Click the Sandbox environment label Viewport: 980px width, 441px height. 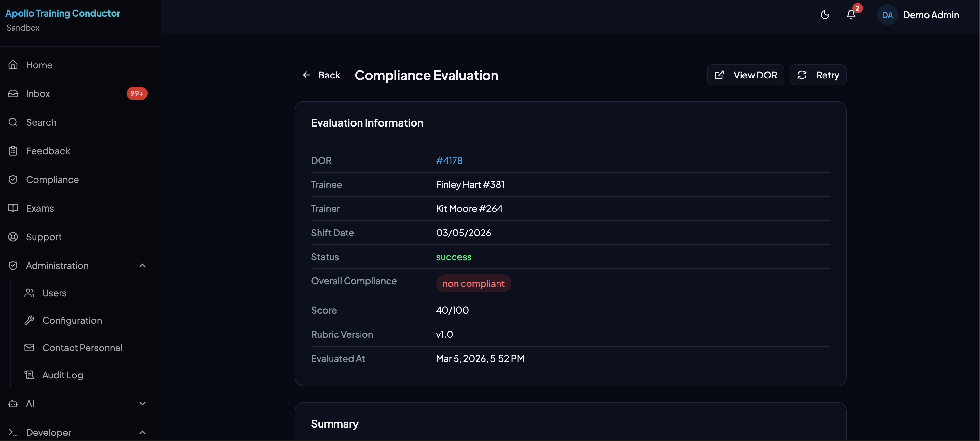(23, 28)
